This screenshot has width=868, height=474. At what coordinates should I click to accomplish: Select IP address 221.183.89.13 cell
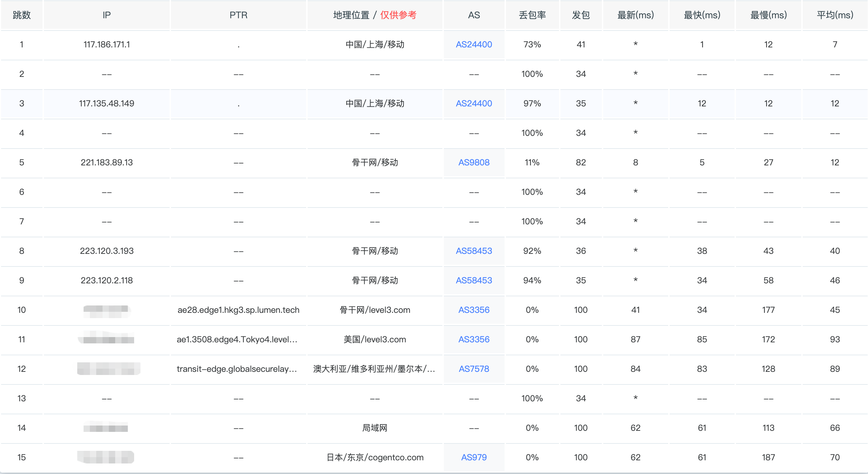pyautogui.click(x=106, y=163)
